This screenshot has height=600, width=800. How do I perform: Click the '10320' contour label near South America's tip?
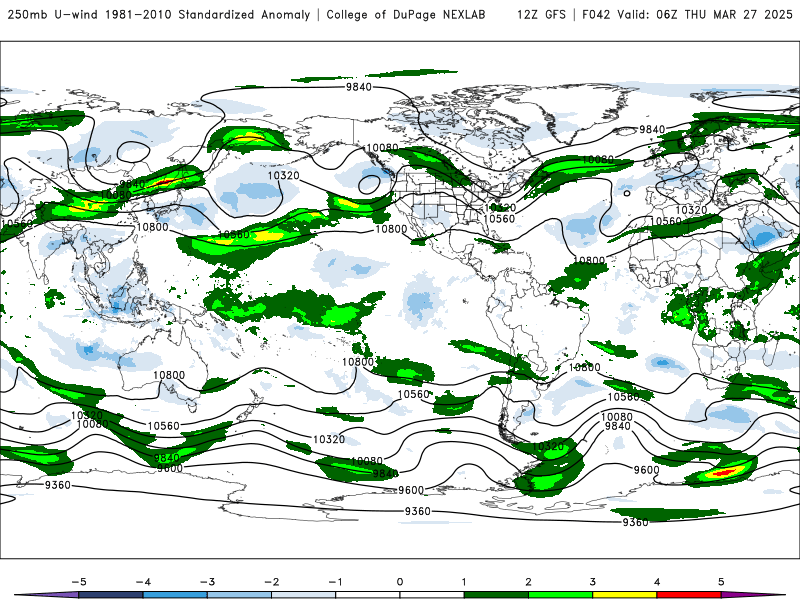click(x=548, y=446)
